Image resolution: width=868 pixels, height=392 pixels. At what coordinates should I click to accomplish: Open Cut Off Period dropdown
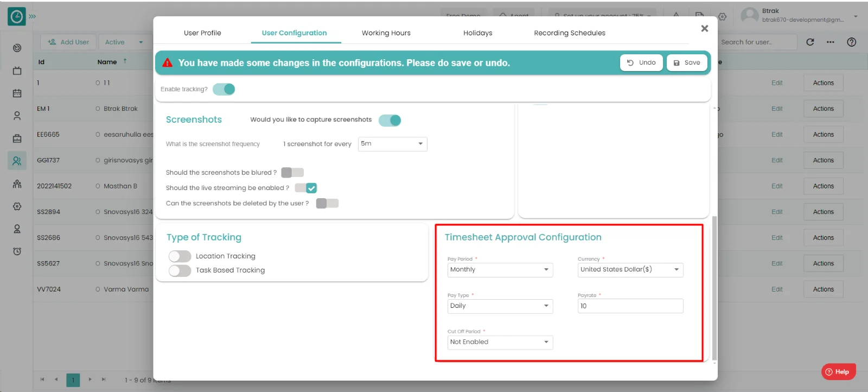pyautogui.click(x=500, y=343)
